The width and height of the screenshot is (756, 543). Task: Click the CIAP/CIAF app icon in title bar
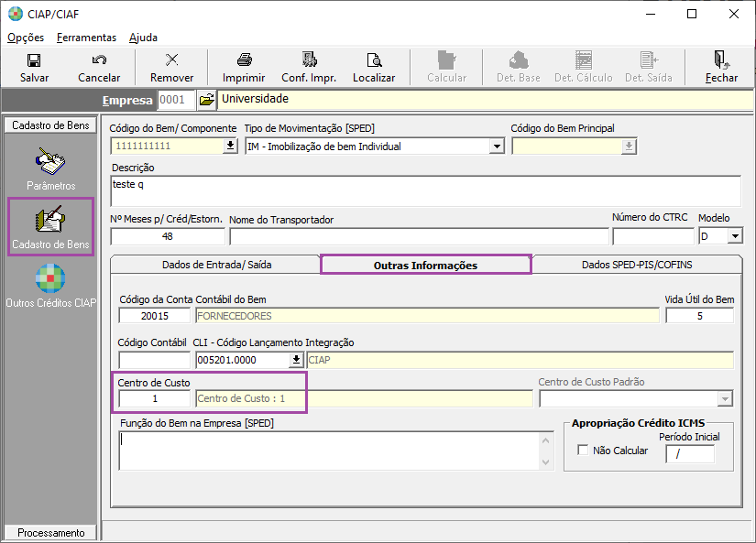pyautogui.click(x=16, y=14)
